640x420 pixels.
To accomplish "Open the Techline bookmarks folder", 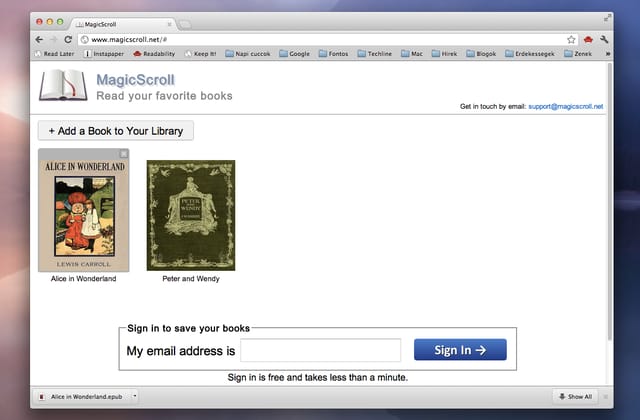I will (374, 53).
